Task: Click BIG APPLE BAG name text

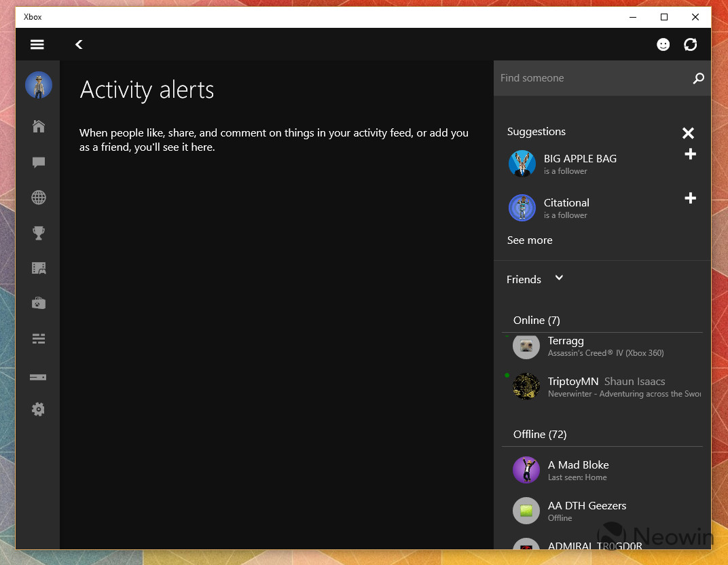Action: [580, 159]
